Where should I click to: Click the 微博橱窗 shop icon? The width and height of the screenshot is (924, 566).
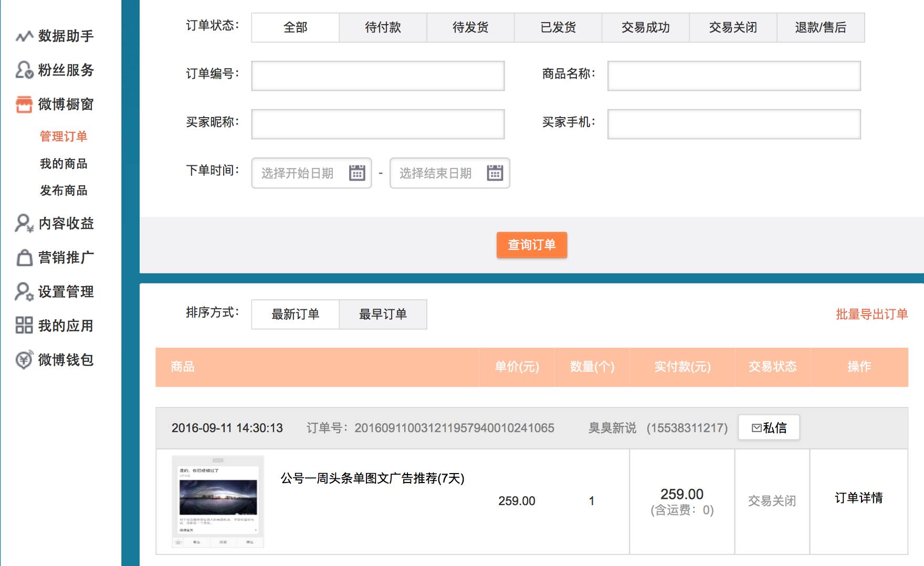tap(24, 104)
